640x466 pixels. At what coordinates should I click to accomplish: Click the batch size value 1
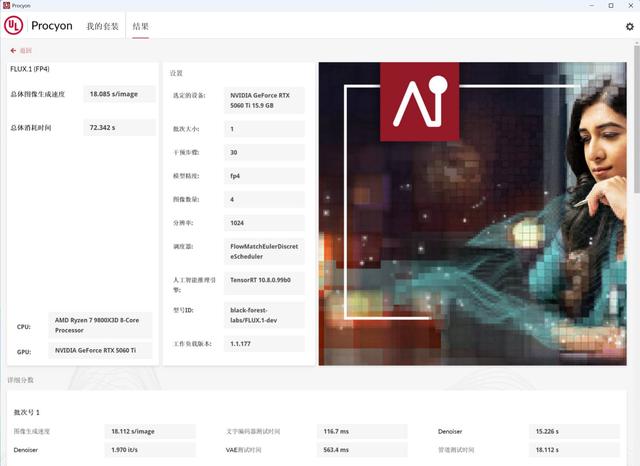coord(264,129)
